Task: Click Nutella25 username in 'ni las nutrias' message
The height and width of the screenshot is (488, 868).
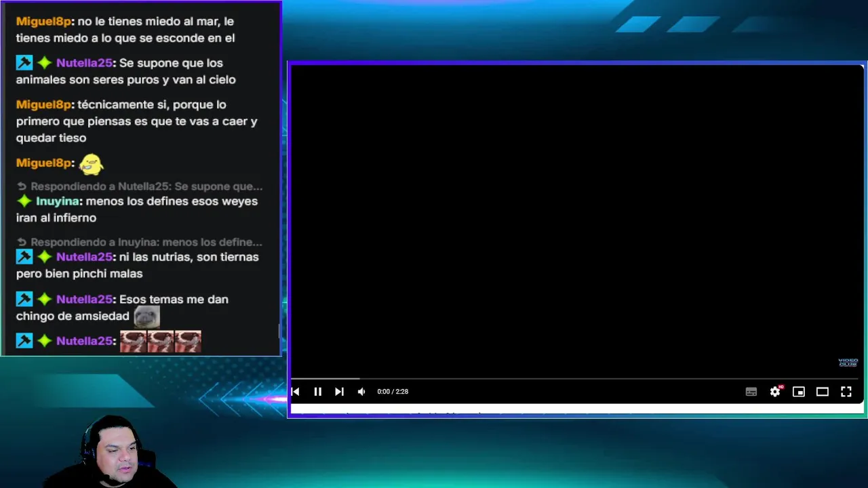Action: (x=84, y=257)
